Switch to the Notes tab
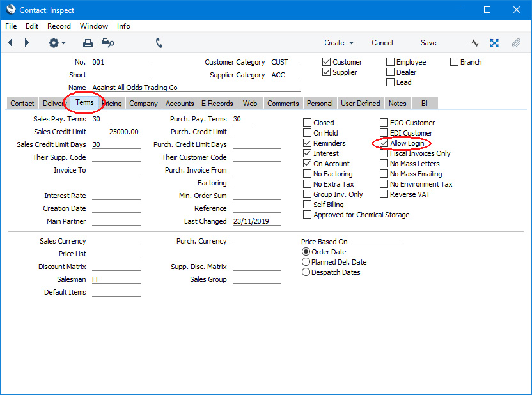Image resolution: width=532 pixels, height=395 pixels. (x=397, y=104)
